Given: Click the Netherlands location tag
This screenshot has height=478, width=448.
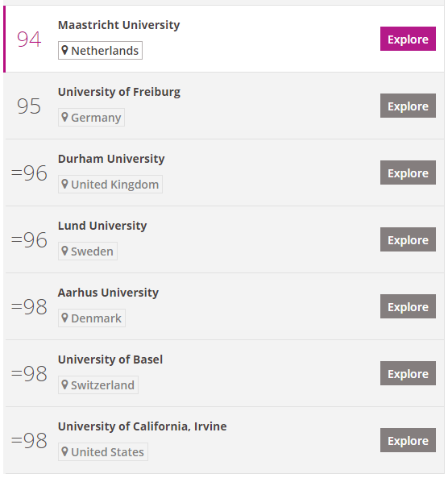Looking at the screenshot, I should coord(100,50).
